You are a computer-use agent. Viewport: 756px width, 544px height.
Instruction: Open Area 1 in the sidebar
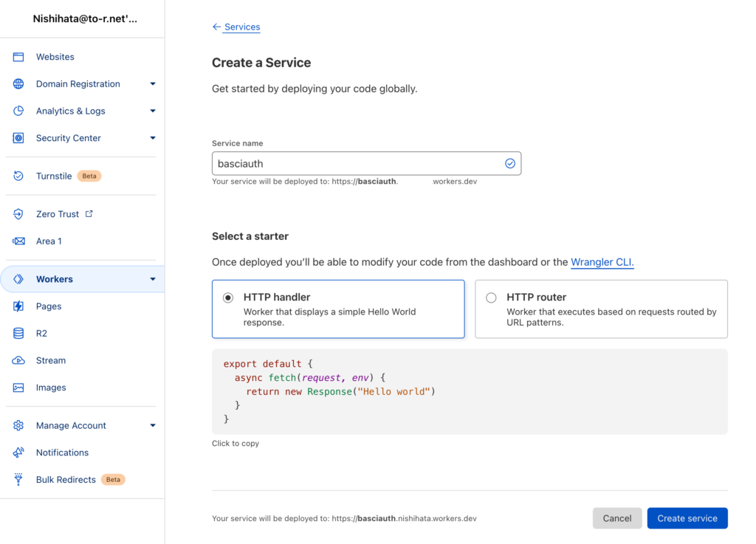pyautogui.click(x=49, y=241)
